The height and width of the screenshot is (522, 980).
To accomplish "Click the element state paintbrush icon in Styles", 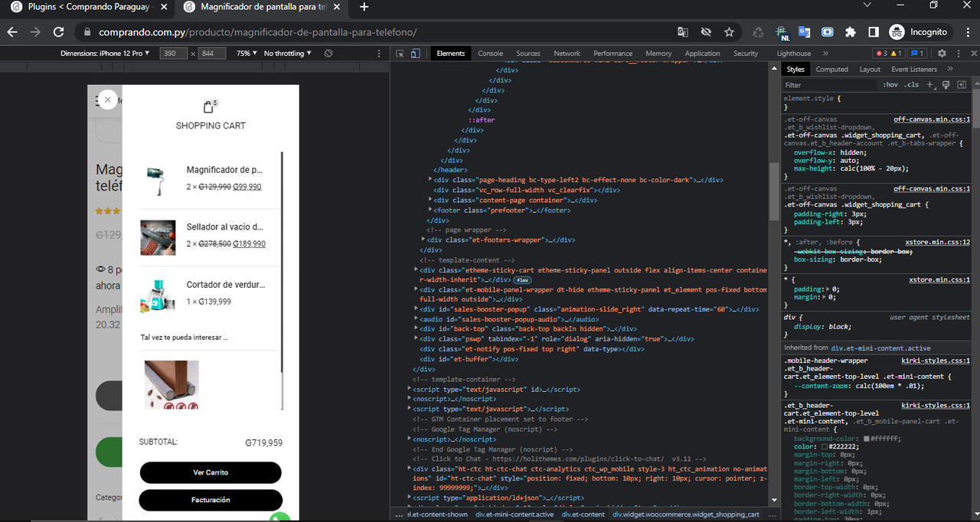I will (946, 85).
